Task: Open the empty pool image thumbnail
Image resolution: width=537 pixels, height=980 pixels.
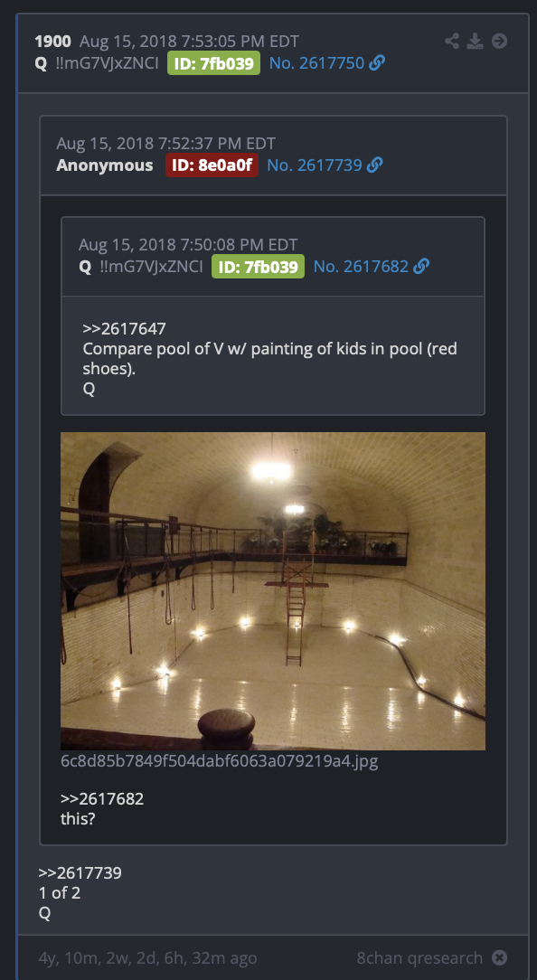Action: [272, 590]
